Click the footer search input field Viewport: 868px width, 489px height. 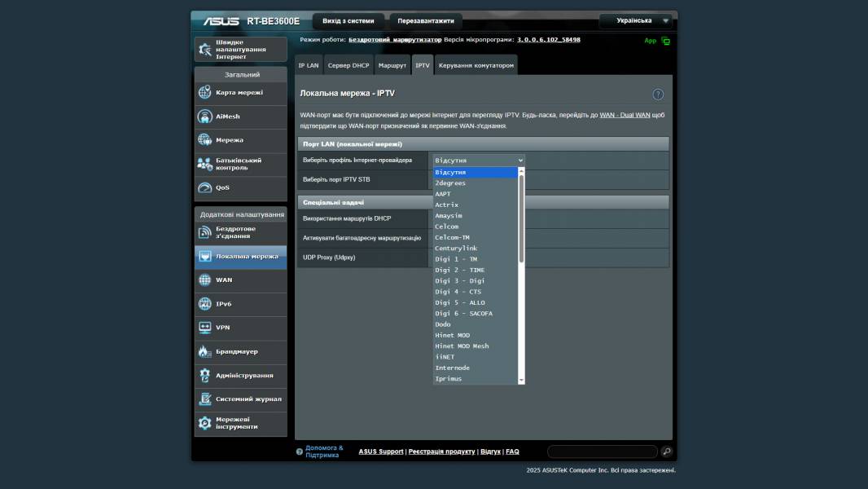click(x=603, y=452)
